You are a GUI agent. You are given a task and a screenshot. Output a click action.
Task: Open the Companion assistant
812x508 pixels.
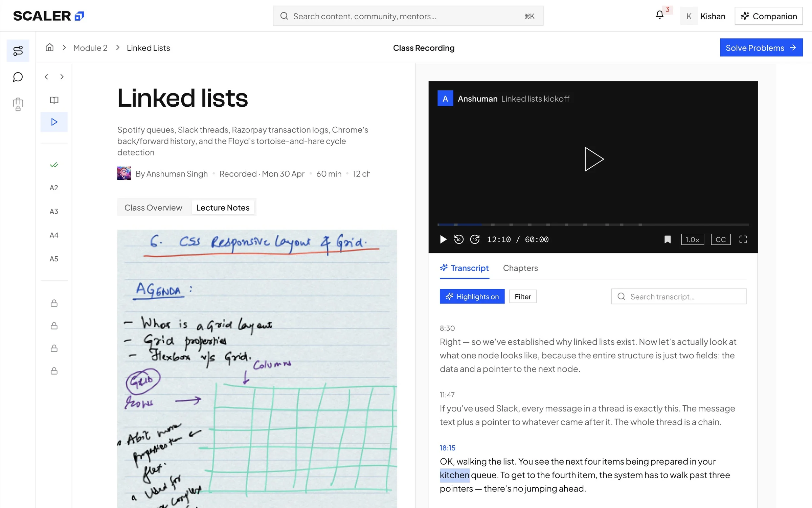click(x=769, y=16)
